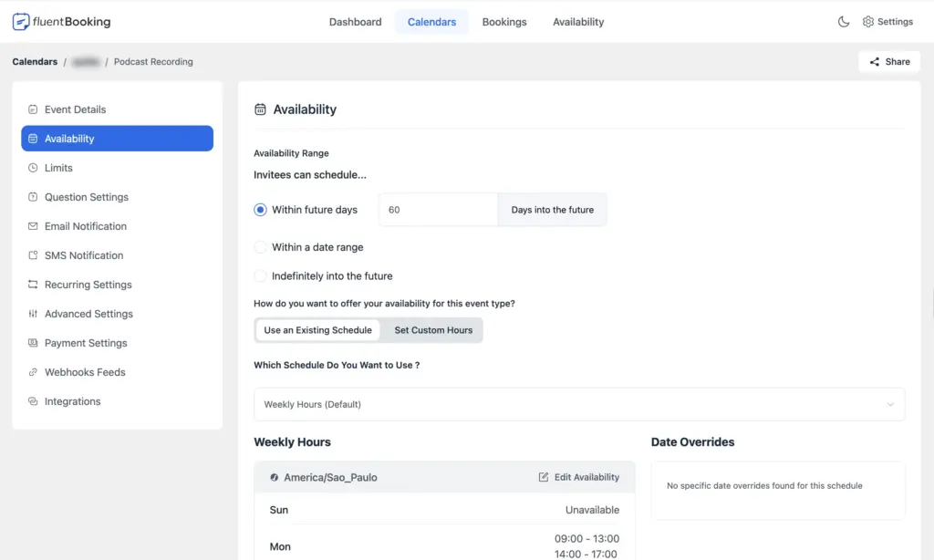934x560 pixels.
Task: Open Advanced Settings section
Action: coord(118,314)
